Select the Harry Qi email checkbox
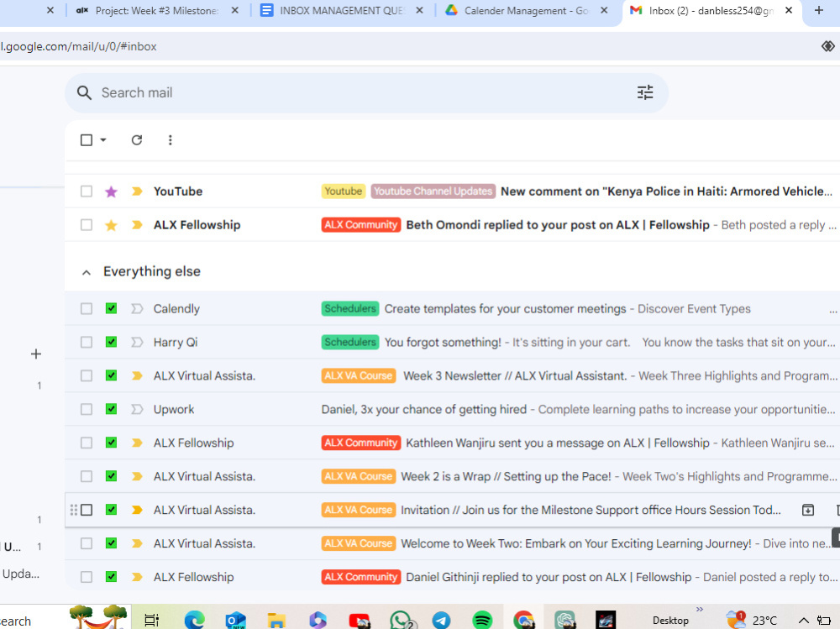Viewport: 840px width, 629px height. pyautogui.click(x=87, y=343)
